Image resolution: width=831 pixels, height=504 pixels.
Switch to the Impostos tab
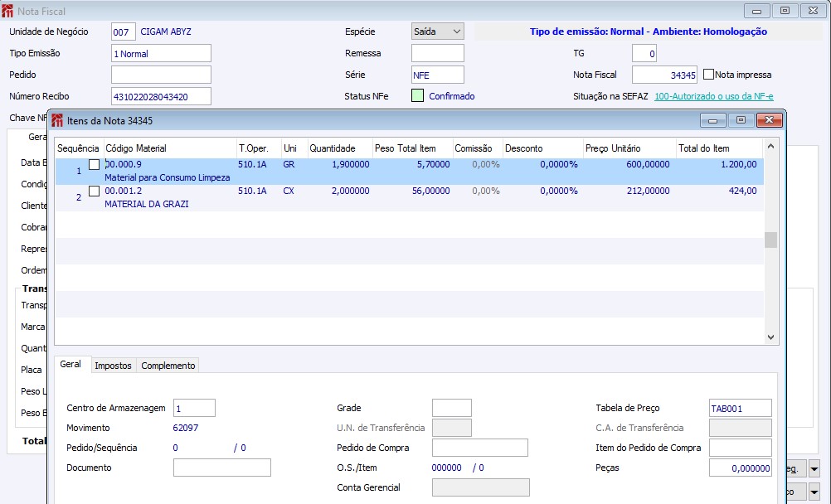[113, 366]
